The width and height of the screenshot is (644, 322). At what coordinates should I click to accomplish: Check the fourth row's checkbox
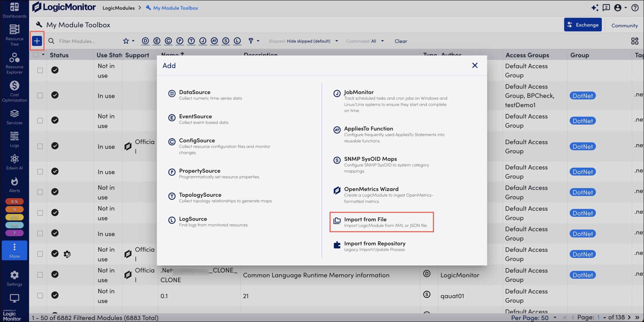tap(40, 146)
